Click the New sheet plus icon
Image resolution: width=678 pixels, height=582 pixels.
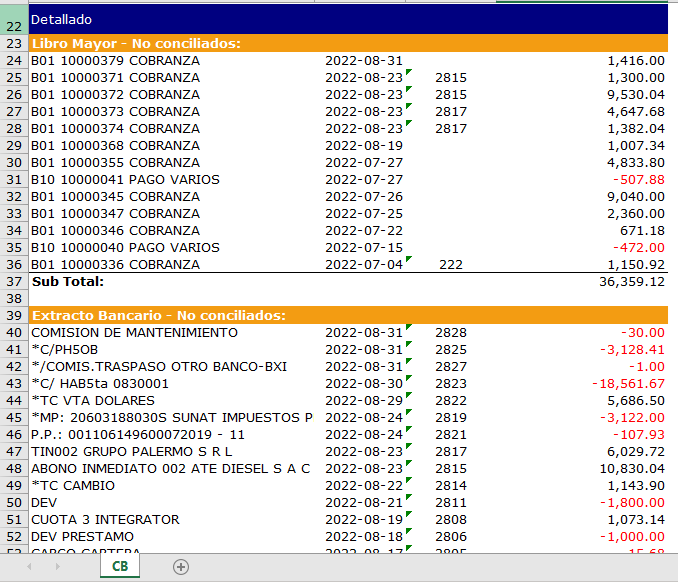(x=181, y=566)
